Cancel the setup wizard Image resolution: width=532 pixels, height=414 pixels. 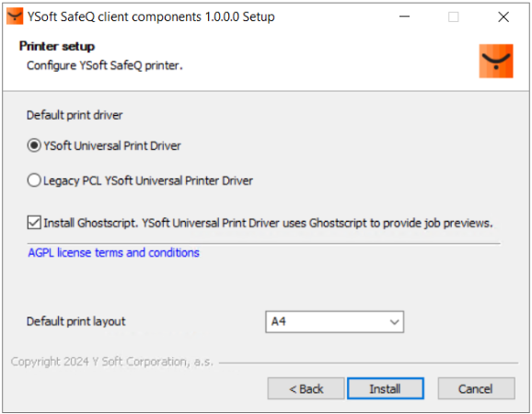[476, 388]
